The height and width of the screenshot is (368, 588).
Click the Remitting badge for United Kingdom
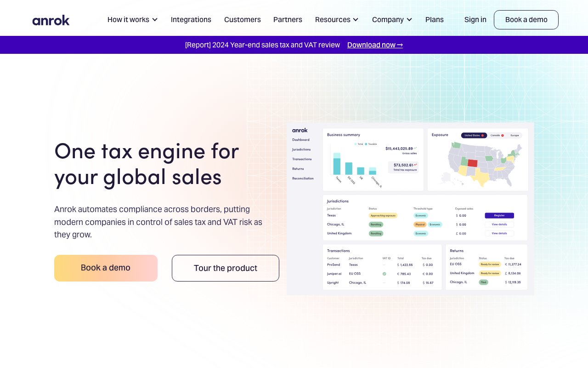point(376,233)
